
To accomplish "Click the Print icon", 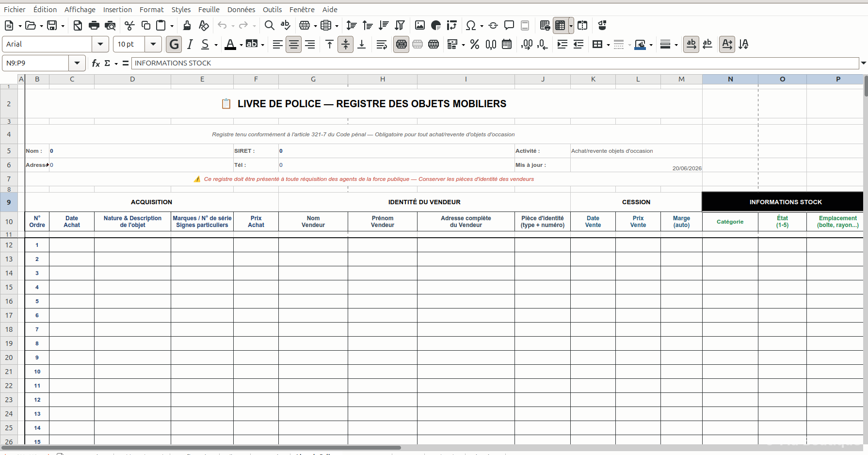I will tap(94, 25).
